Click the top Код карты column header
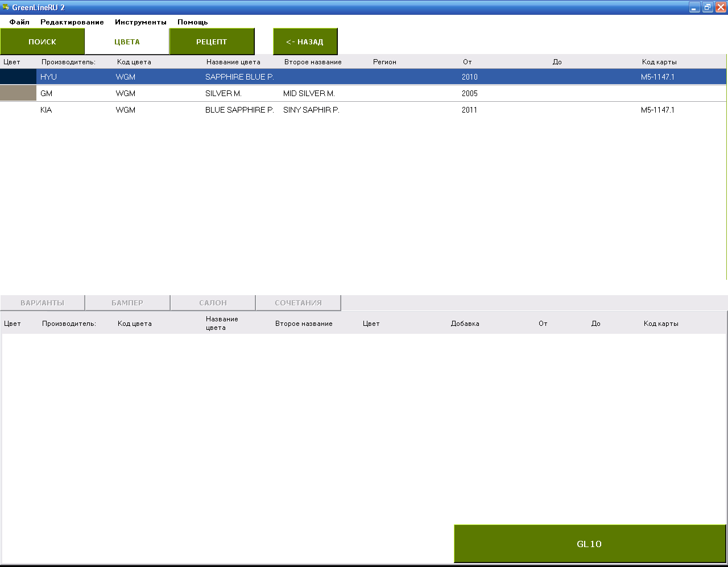This screenshot has height=567, width=728. tap(659, 62)
